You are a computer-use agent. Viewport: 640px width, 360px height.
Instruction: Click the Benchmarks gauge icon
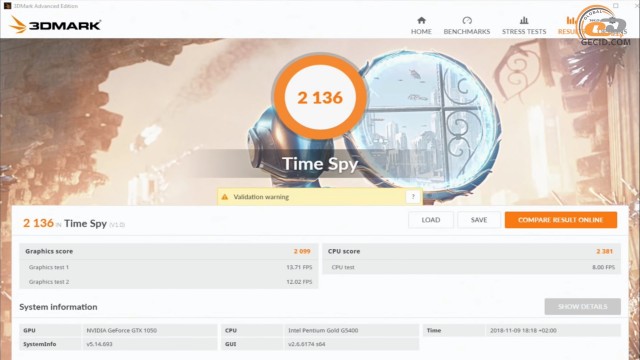pos(467,20)
